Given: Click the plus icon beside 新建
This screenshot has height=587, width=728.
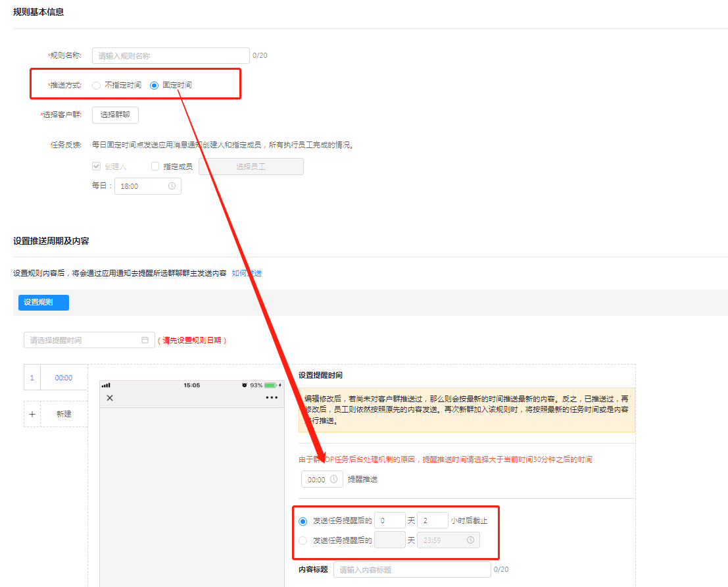Looking at the screenshot, I should coord(32,414).
